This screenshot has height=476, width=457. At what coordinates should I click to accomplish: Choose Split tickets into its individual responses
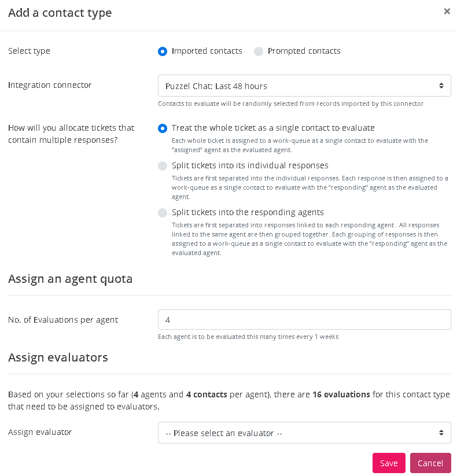[163, 166]
